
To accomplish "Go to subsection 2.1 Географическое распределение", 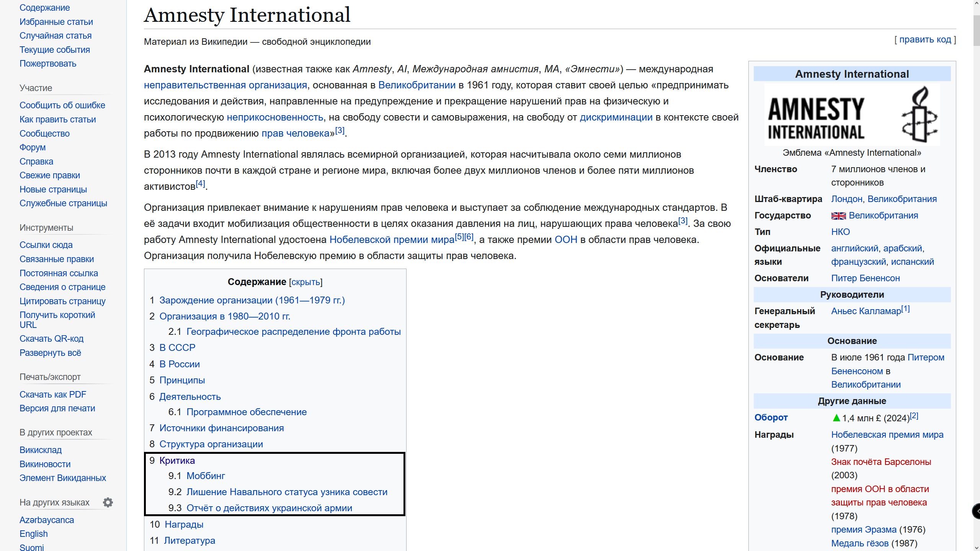I will pyautogui.click(x=293, y=332).
